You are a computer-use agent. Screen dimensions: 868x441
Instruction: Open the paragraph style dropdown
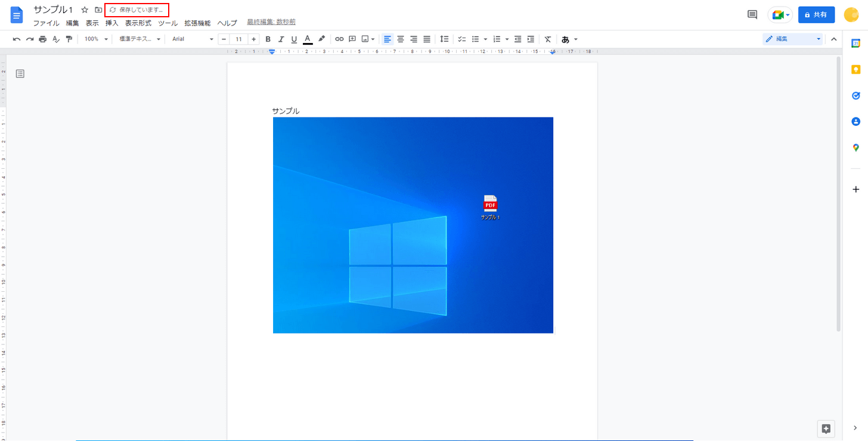[140, 39]
